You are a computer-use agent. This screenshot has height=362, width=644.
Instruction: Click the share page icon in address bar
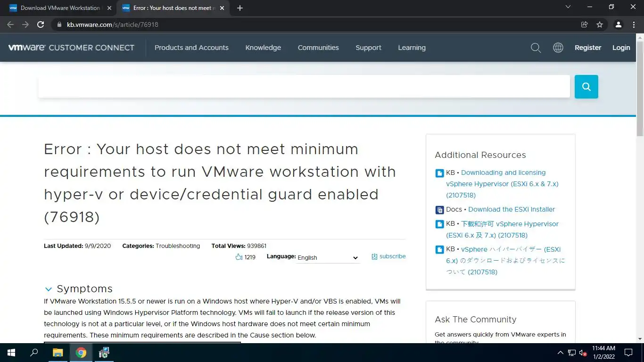click(585, 25)
